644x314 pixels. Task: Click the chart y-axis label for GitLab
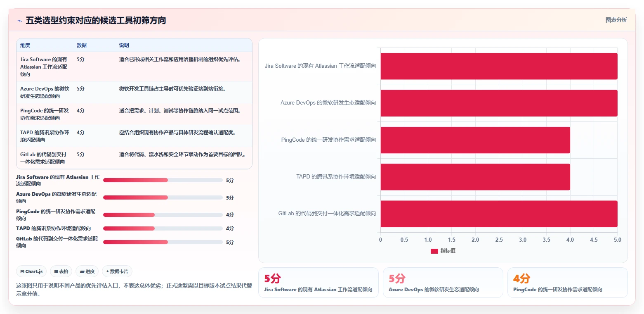point(327,214)
